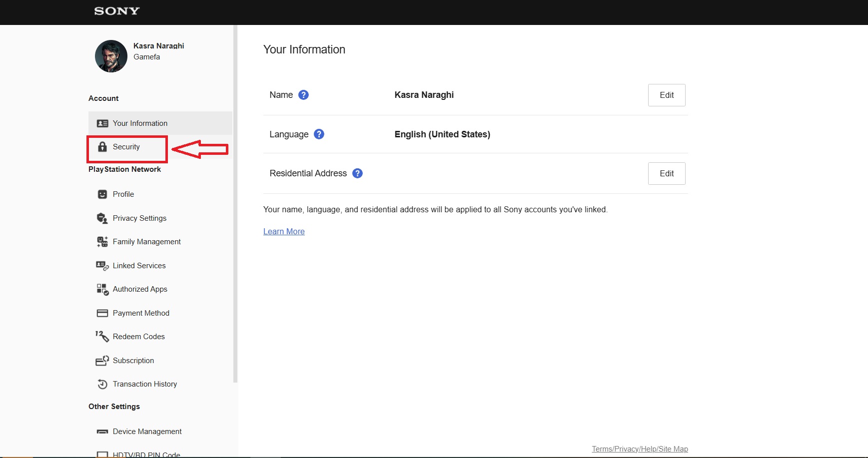The width and height of the screenshot is (868, 458).
Task: Click the Payment Method card icon
Action: click(102, 313)
